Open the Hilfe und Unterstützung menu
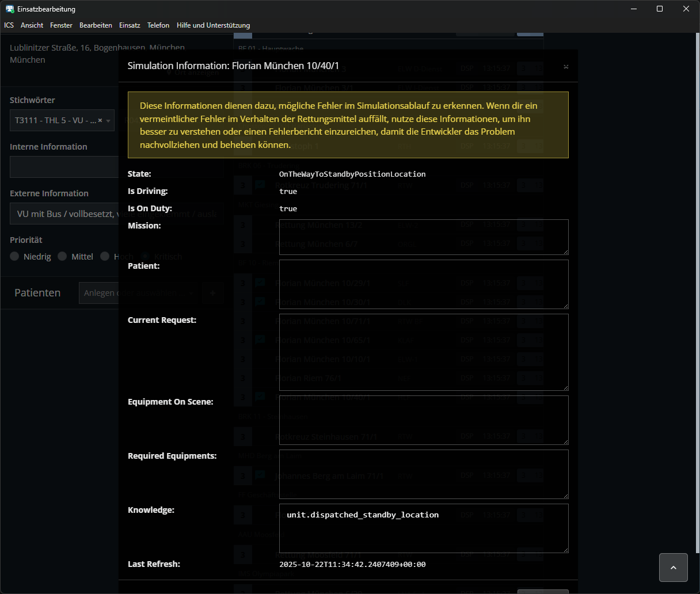Image resolution: width=700 pixels, height=594 pixels. [213, 25]
